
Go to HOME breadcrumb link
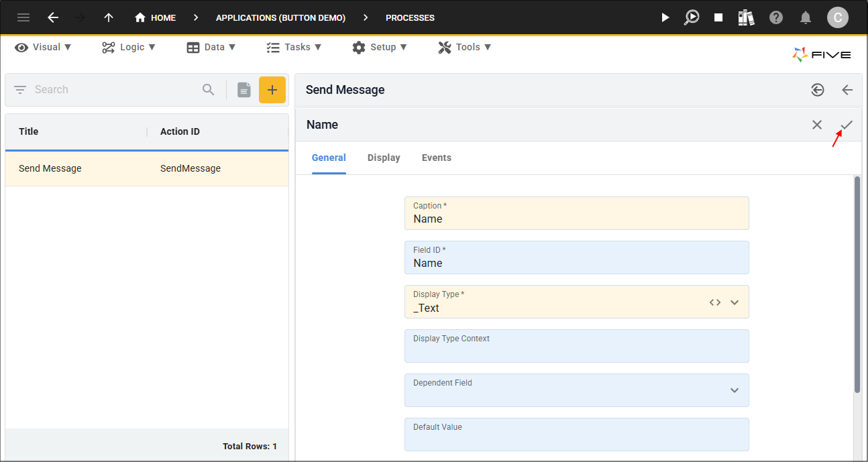(x=155, y=17)
